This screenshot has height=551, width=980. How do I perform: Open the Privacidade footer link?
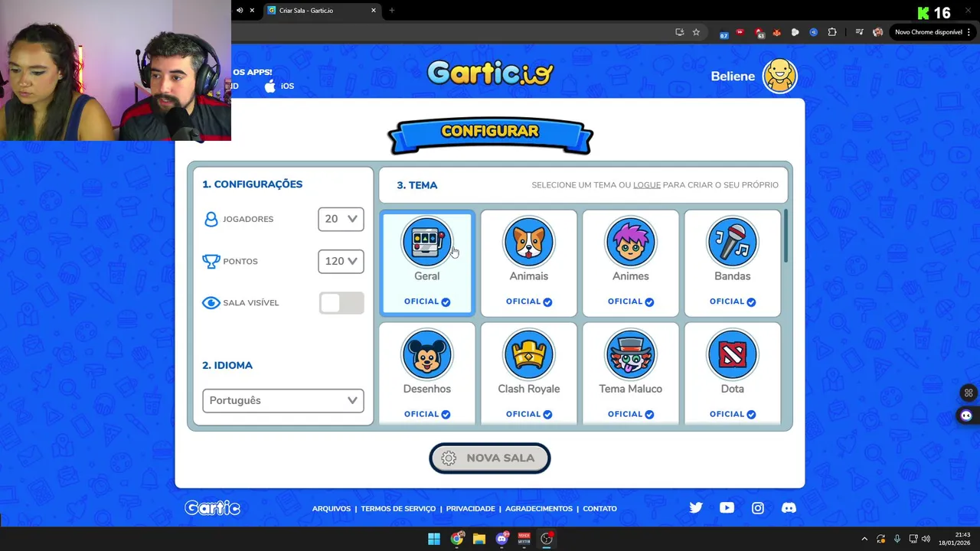point(470,508)
